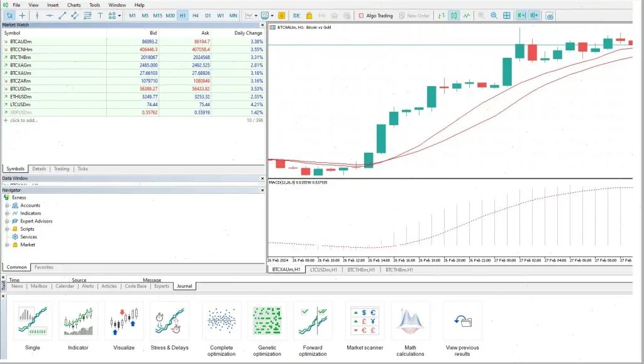The height and width of the screenshot is (364, 644).
Task: Enable chart auto scroll to end
Action: [521, 15]
